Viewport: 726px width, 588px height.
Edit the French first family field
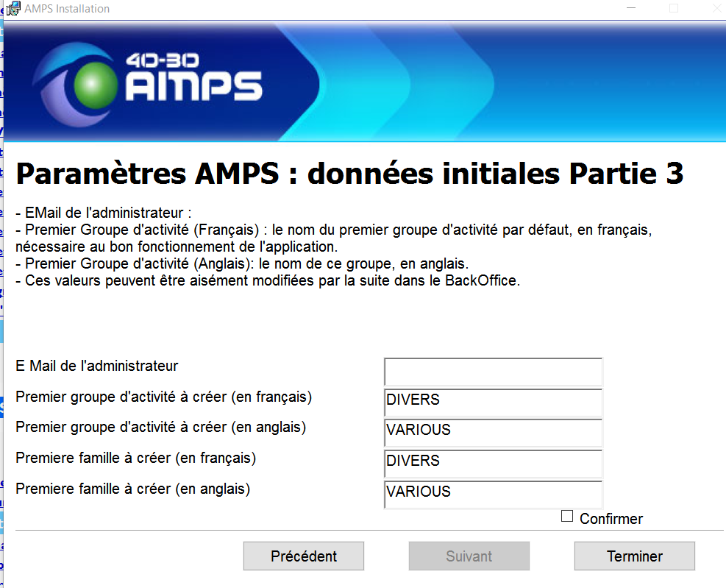tap(493, 464)
